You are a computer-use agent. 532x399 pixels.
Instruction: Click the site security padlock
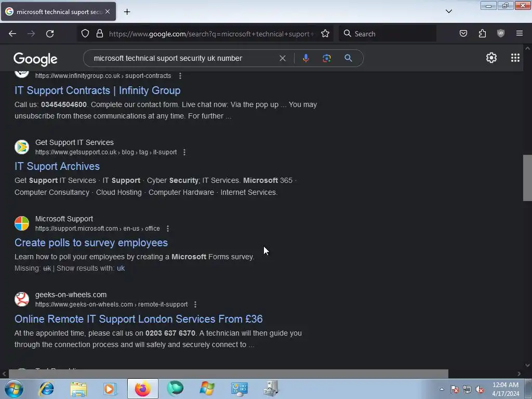pos(99,34)
